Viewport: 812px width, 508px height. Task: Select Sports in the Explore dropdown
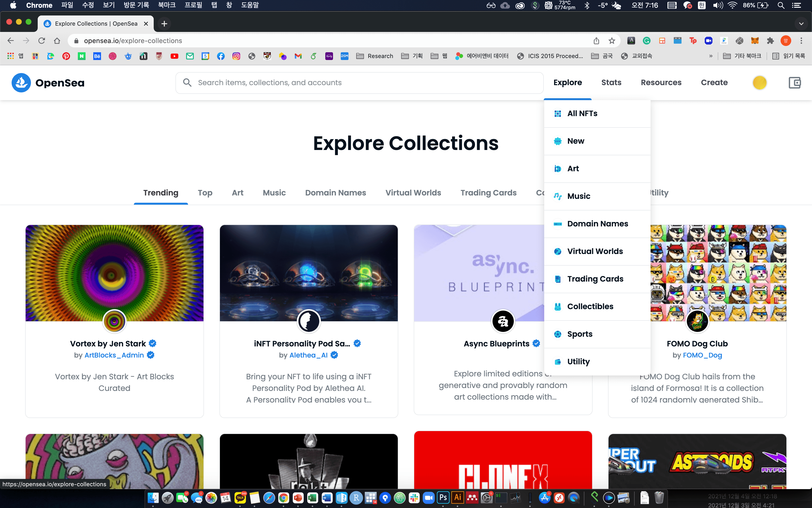[597, 334]
